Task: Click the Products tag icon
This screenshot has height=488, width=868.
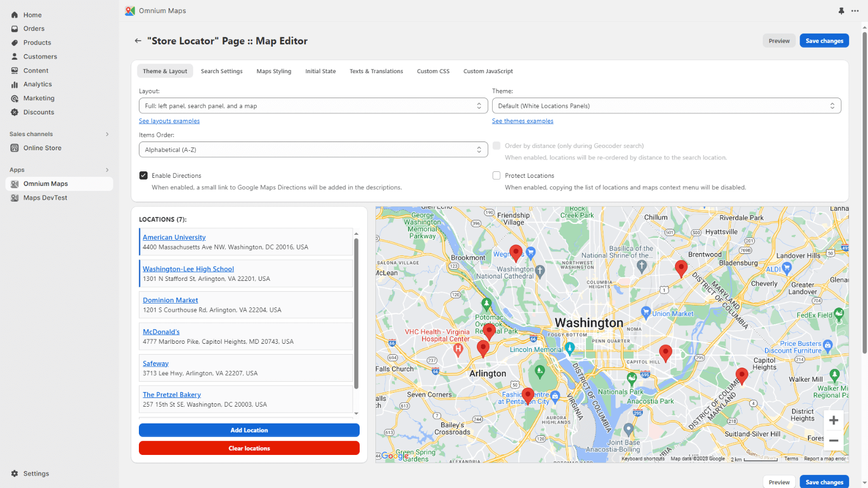Action: 15,43
